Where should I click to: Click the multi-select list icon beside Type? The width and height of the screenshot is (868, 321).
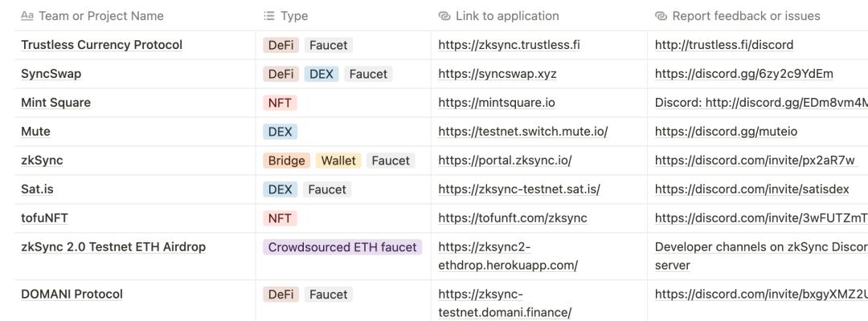click(x=269, y=16)
